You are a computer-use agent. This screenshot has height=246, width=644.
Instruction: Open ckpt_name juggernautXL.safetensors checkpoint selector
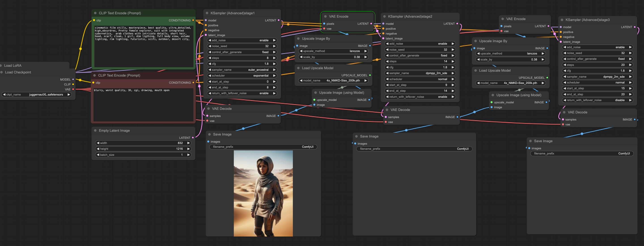[37, 95]
